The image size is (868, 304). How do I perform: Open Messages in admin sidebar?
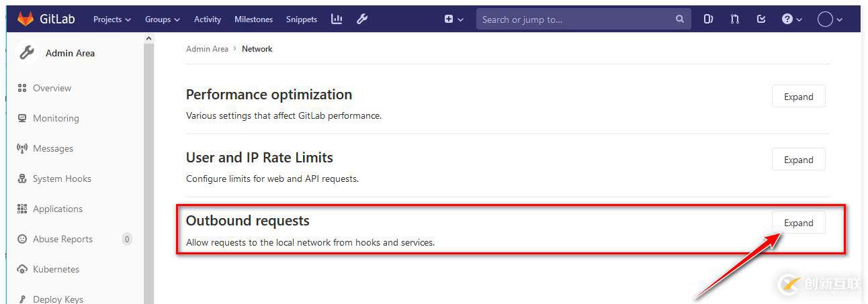pyautogui.click(x=53, y=148)
